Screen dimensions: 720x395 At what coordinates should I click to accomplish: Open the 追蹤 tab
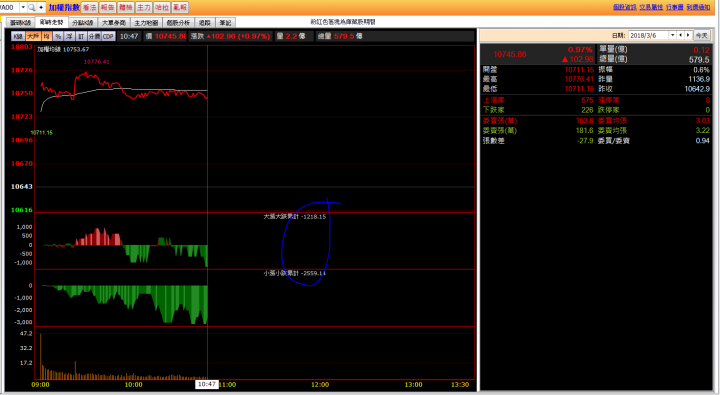[205, 23]
